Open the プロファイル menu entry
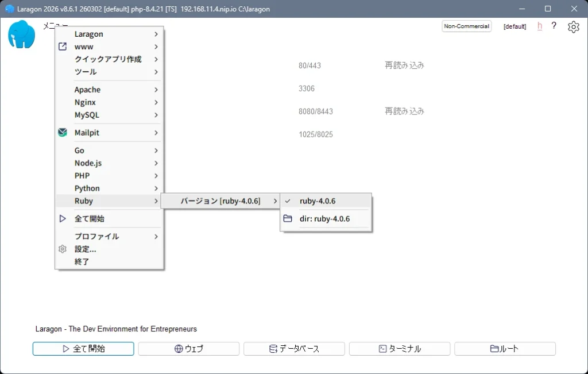This screenshot has width=588, height=374. point(109,236)
